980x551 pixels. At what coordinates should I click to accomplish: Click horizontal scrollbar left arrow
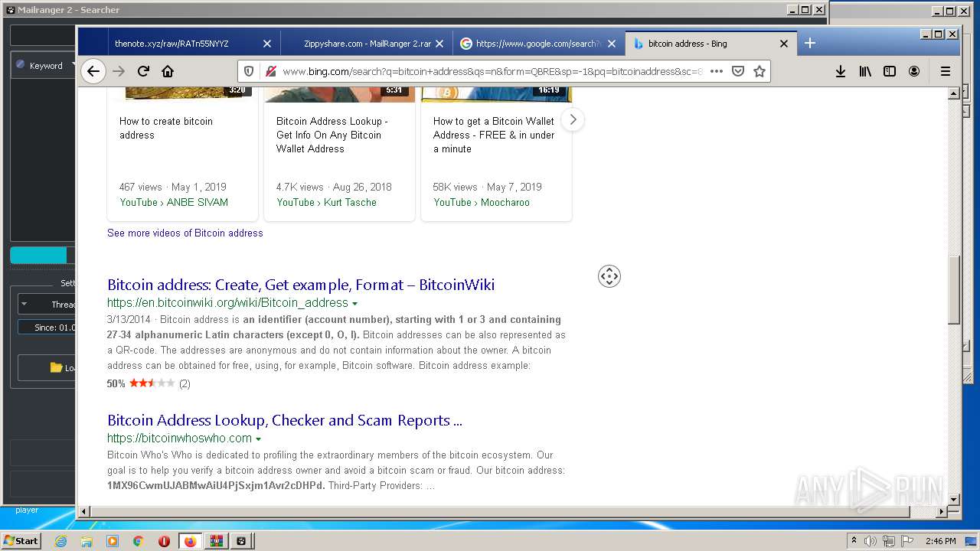85,511
